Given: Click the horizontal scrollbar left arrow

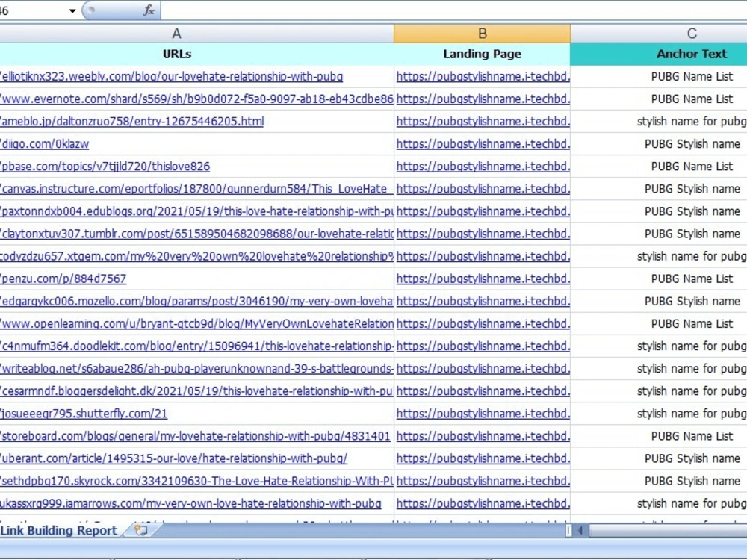Looking at the screenshot, I should tap(580, 530).
